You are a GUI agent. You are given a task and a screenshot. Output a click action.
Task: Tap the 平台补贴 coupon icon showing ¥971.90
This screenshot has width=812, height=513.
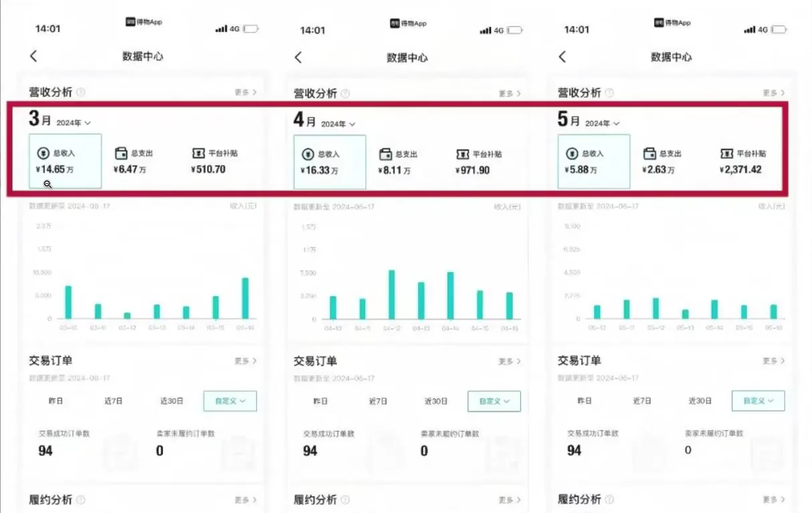click(463, 154)
